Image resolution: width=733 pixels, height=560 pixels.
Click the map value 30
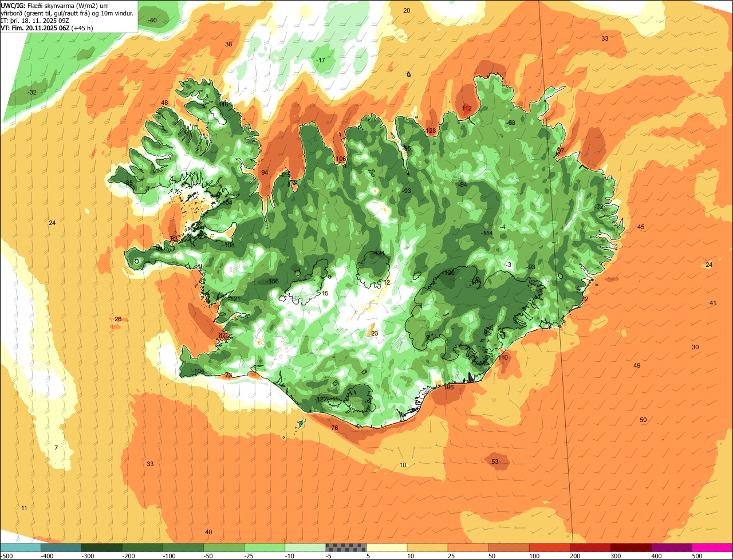[x=695, y=347]
